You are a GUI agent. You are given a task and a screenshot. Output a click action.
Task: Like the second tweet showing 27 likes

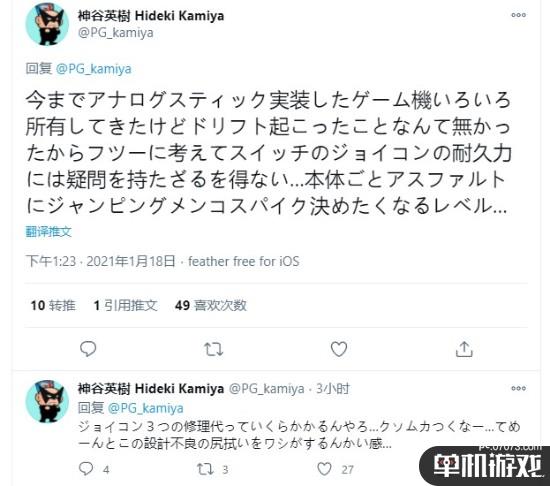point(324,469)
